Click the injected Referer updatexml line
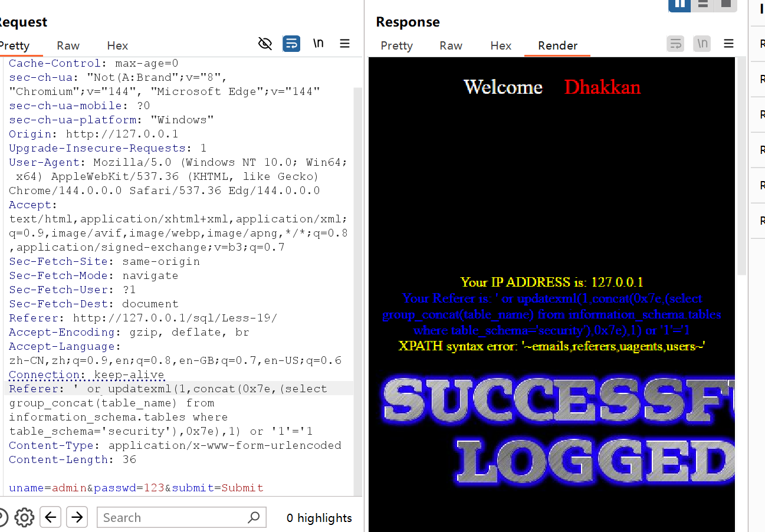 [168, 389]
